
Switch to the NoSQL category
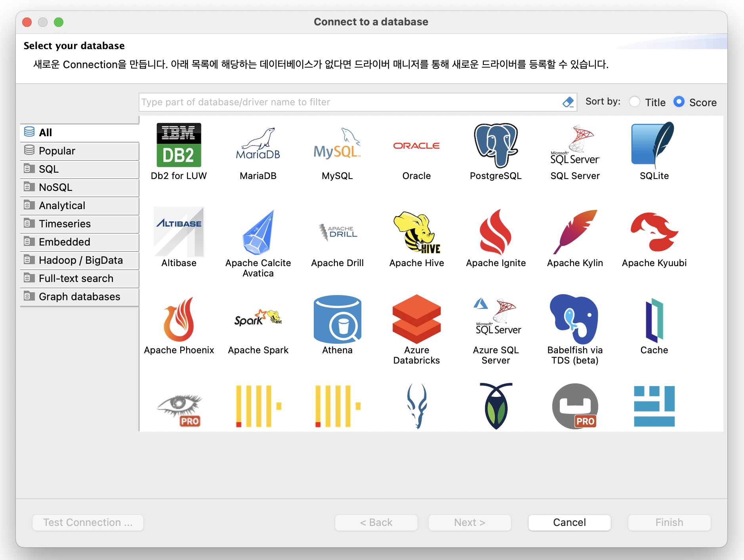click(x=80, y=187)
